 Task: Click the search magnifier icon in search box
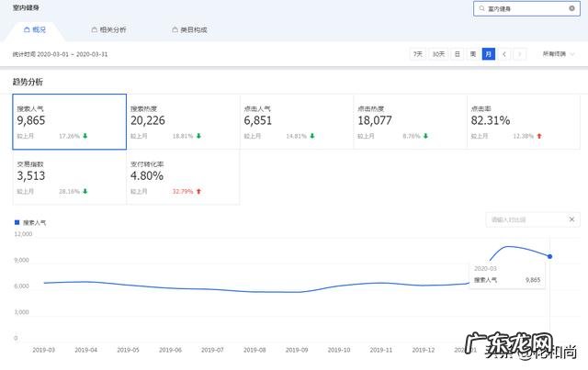[481, 8]
